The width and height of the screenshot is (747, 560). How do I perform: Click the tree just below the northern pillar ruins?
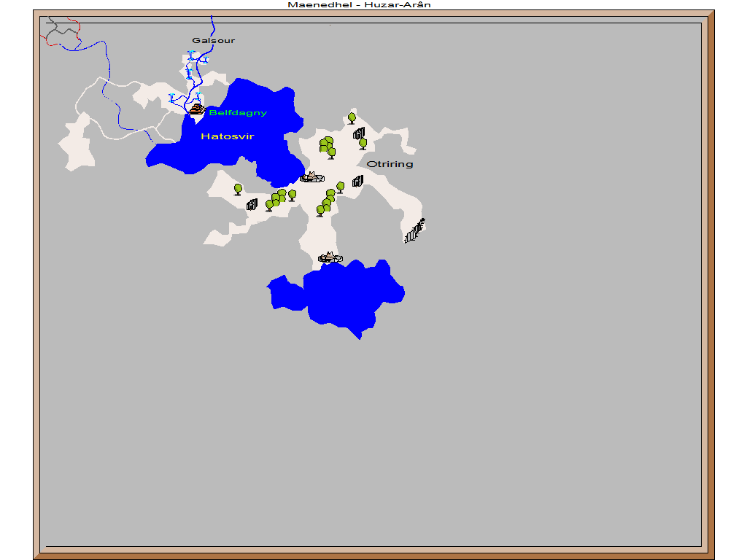click(x=363, y=144)
